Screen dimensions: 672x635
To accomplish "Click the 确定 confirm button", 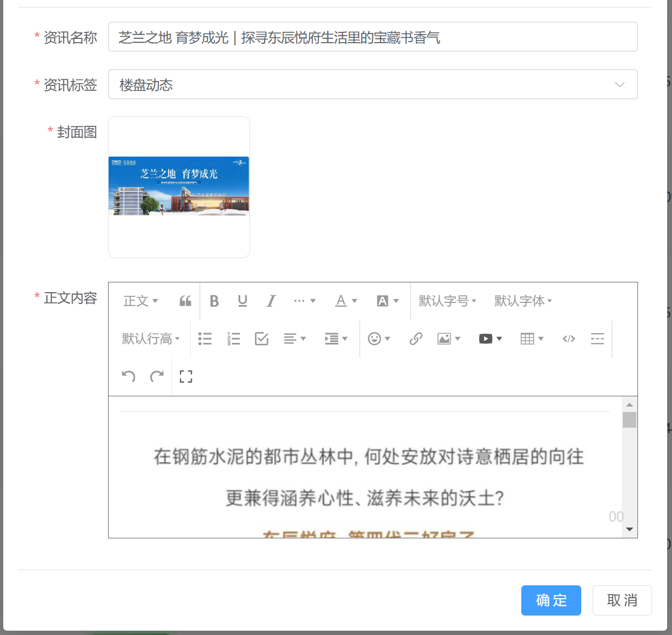I will [551, 600].
